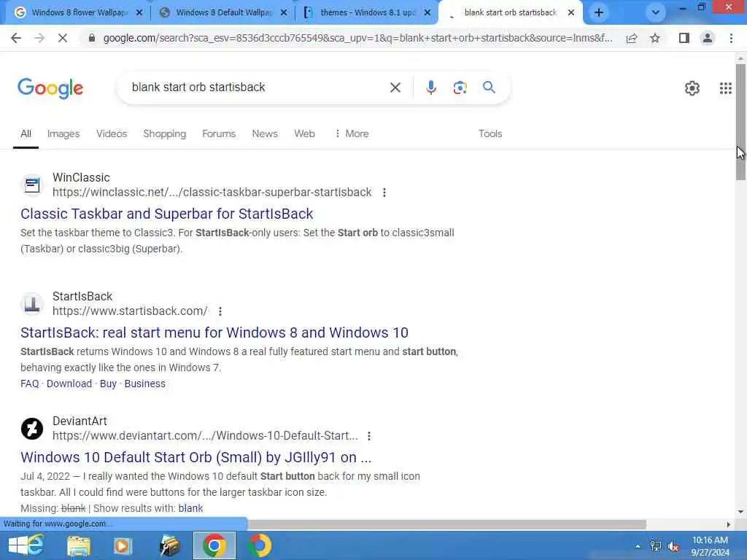Click the magnifier search button
Screen dimensions: 747x560
(x=489, y=87)
